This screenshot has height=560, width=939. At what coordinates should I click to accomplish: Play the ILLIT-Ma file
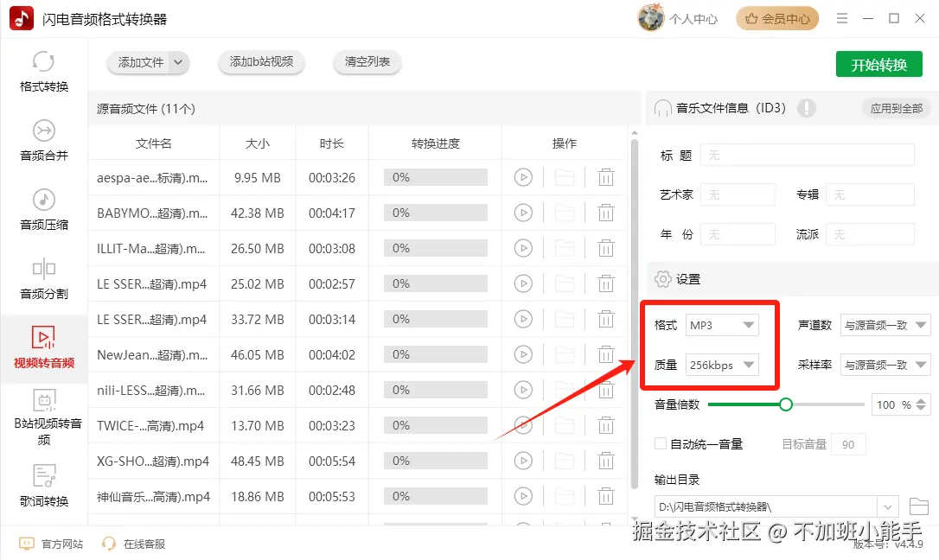coord(523,248)
